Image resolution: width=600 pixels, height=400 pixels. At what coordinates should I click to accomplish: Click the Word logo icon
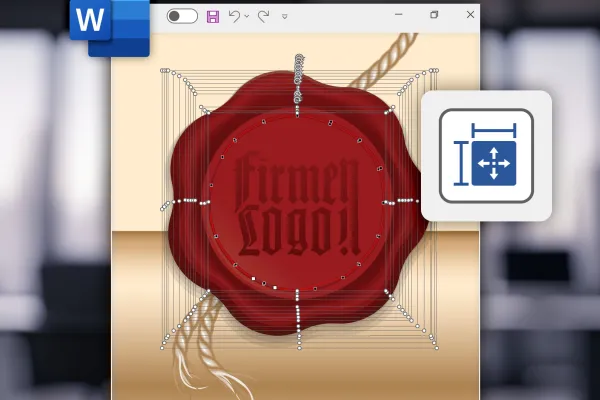[x=109, y=28]
